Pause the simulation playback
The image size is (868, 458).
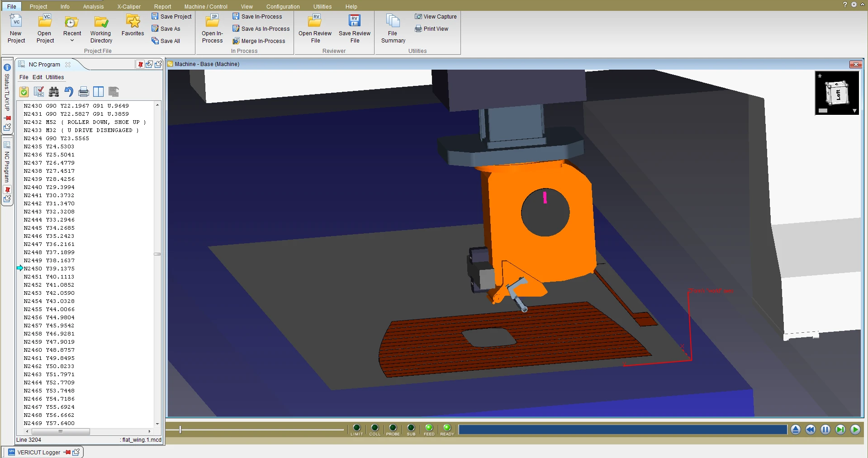[x=825, y=430]
